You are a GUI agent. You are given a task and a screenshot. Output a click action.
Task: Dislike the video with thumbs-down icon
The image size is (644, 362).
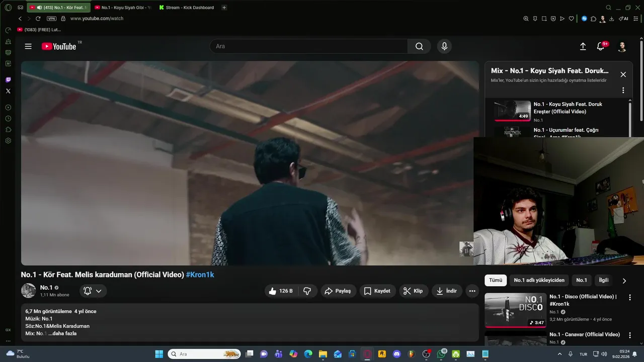307,291
